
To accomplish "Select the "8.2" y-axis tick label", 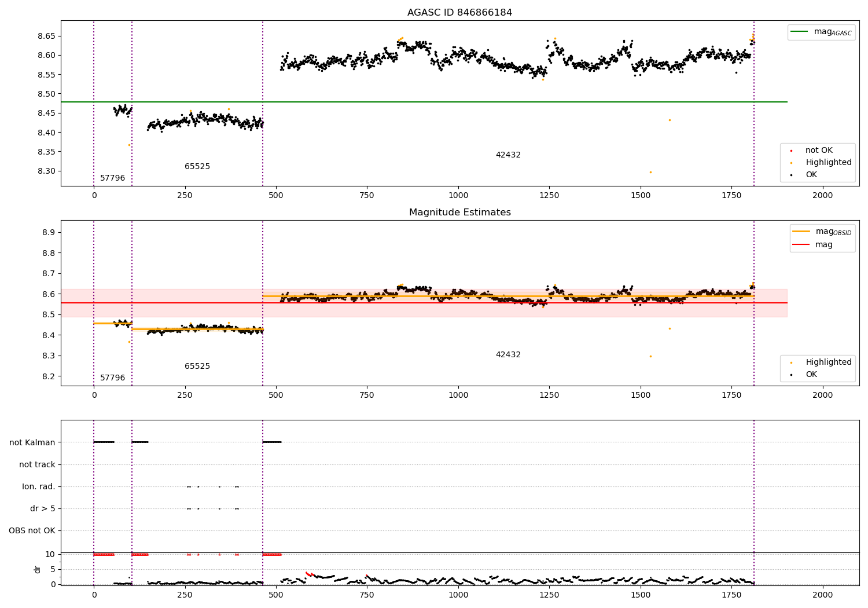I will (49, 376).
